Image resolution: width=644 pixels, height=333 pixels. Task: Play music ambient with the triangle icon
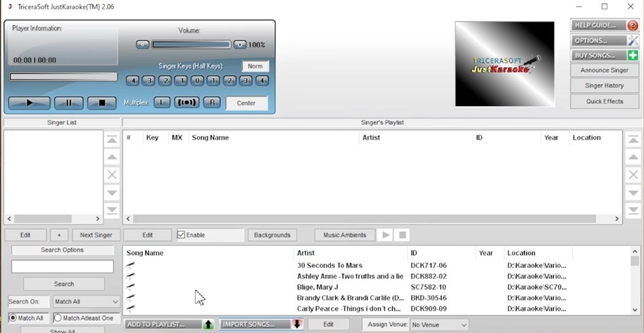pyautogui.click(x=385, y=235)
